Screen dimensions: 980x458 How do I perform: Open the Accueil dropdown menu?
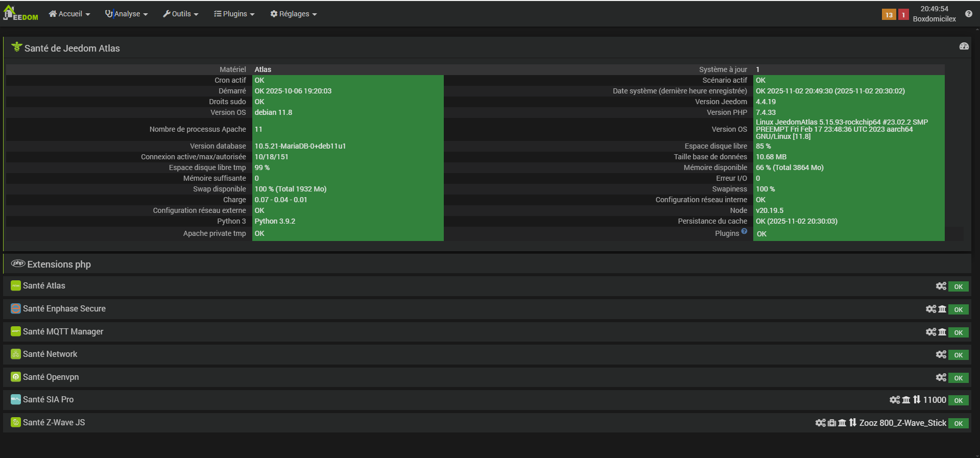[69, 14]
